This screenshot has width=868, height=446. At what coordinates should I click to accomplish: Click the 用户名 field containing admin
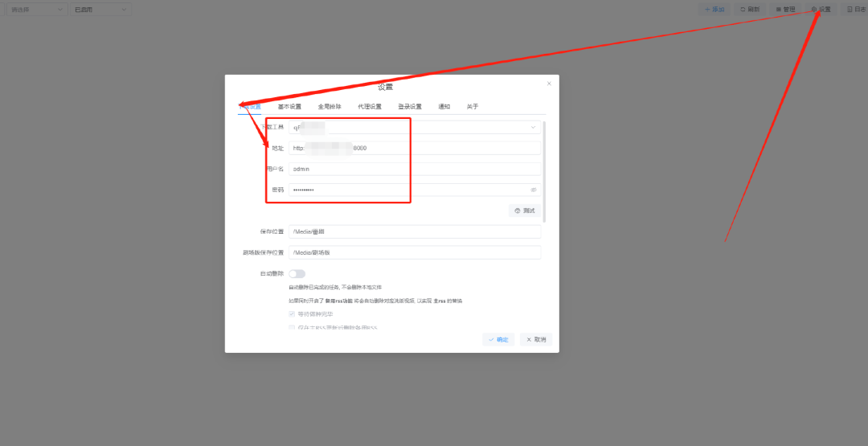click(415, 169)
